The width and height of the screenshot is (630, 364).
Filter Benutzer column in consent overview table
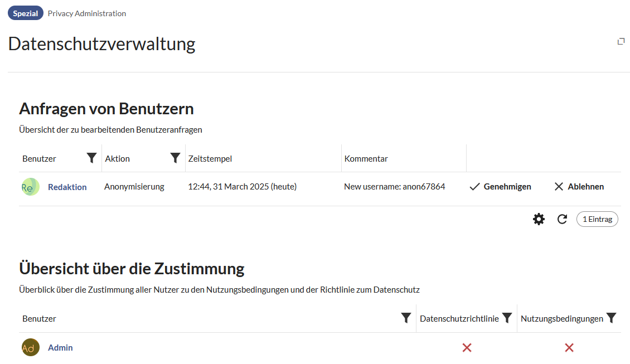click(x=406, y=318)
